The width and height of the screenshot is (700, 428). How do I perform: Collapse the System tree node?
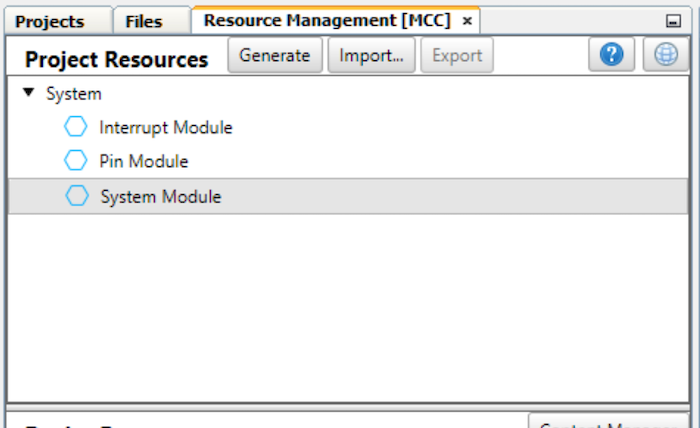point(29,93)
